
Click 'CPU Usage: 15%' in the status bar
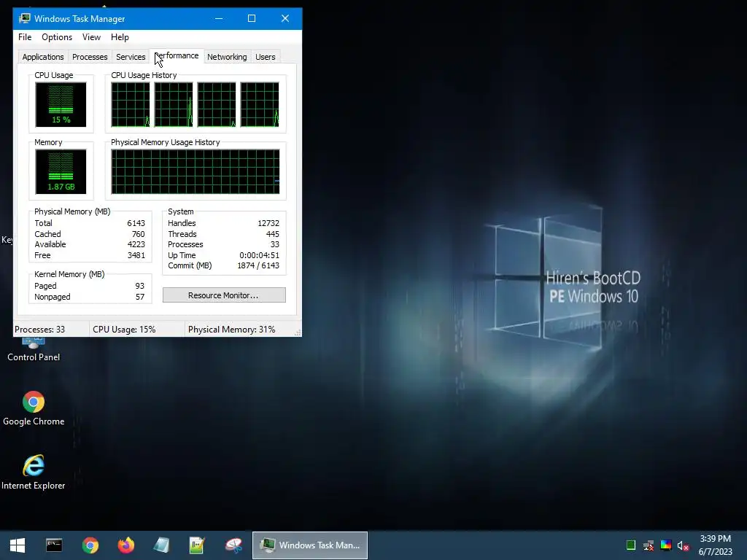point(124,330)
